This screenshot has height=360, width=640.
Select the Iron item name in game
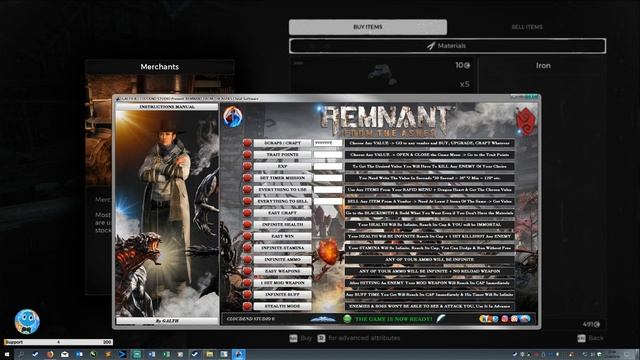543,66
